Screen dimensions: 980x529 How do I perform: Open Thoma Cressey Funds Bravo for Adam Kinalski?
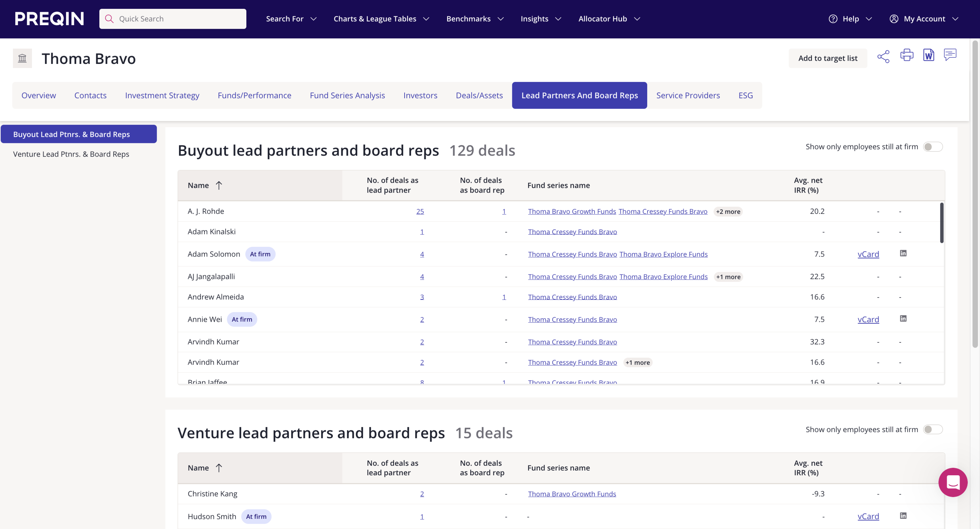[572, 232]
